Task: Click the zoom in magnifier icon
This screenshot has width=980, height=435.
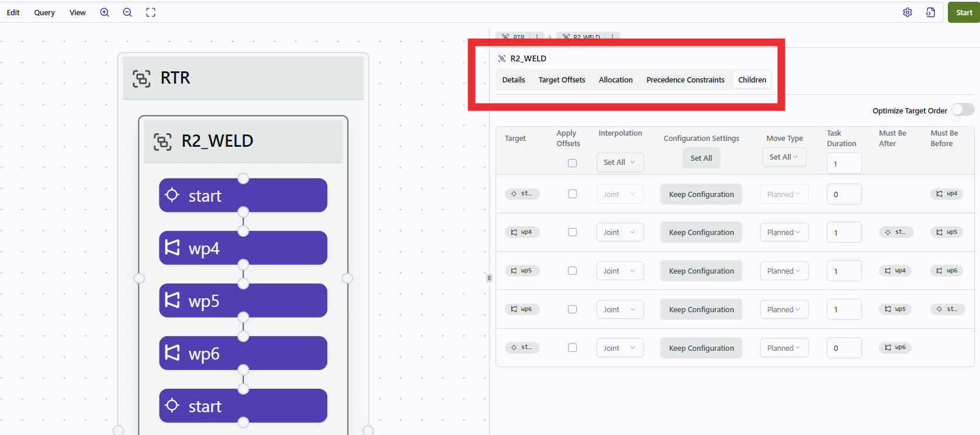Action: 105,12
